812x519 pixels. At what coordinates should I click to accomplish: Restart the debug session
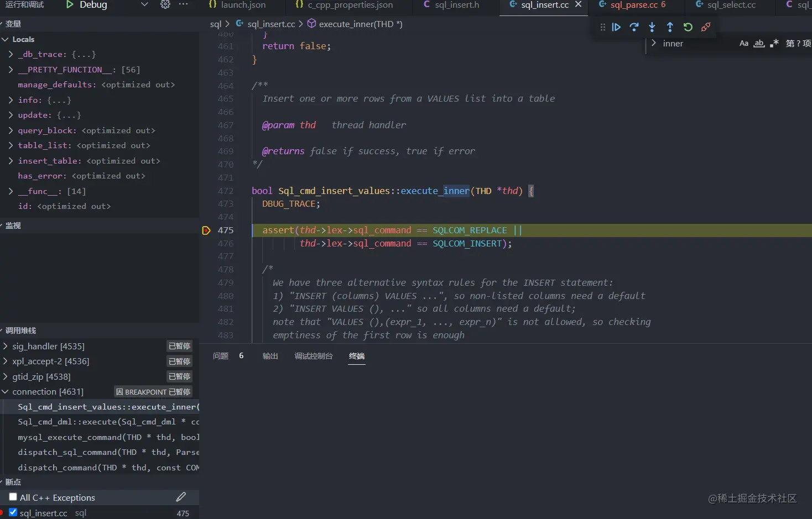point(688,27)
